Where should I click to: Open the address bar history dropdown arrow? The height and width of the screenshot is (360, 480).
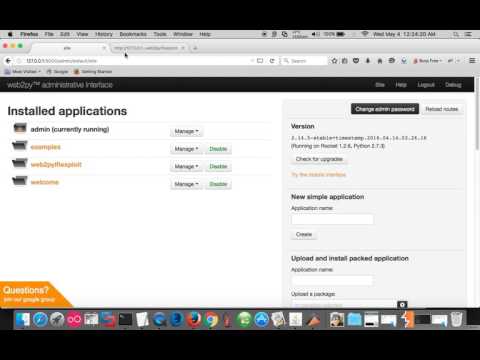252,61
